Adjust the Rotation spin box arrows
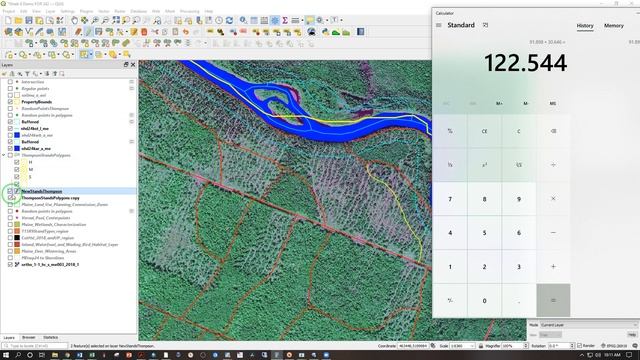The width and height of the screenshot is (640, 360). (572, 346)
